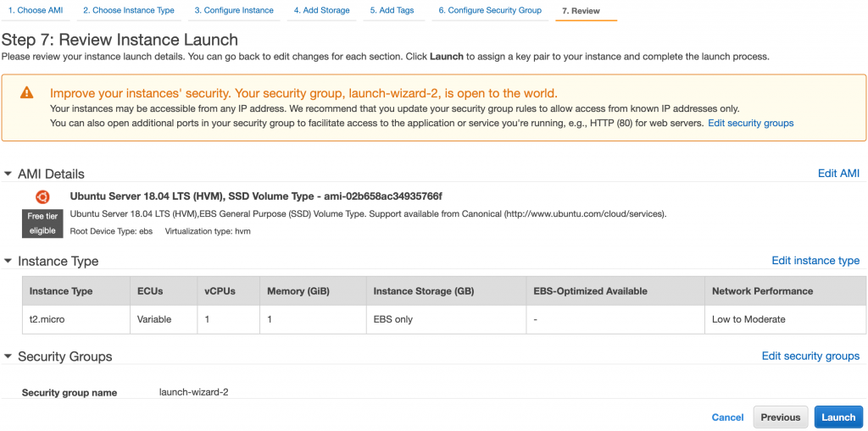
Task: Click the Improve your instances' security warning heading
Action: click(x=303, y=93)
